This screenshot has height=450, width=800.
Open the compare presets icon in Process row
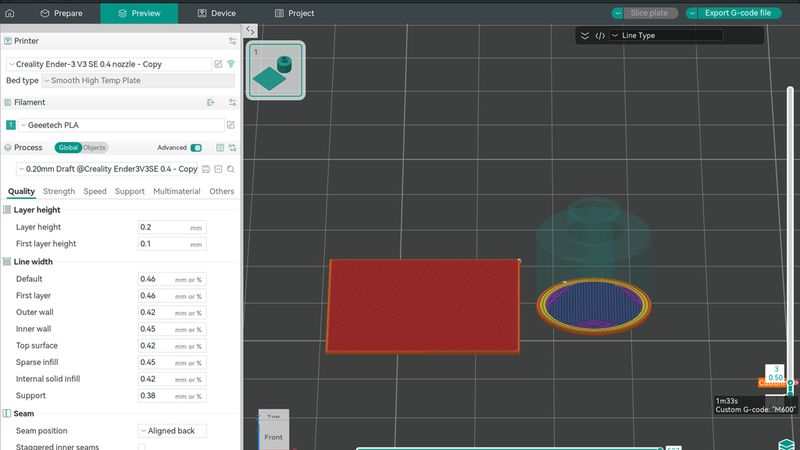click(232, 147)
